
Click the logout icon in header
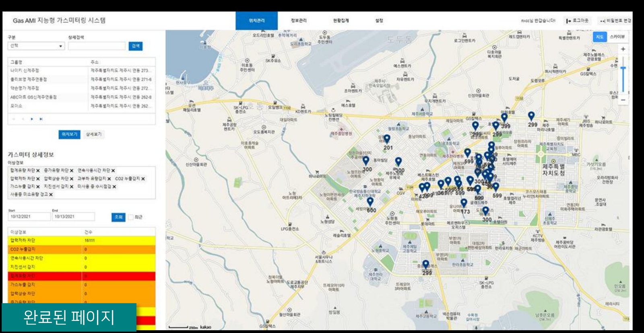coord(568,21)
